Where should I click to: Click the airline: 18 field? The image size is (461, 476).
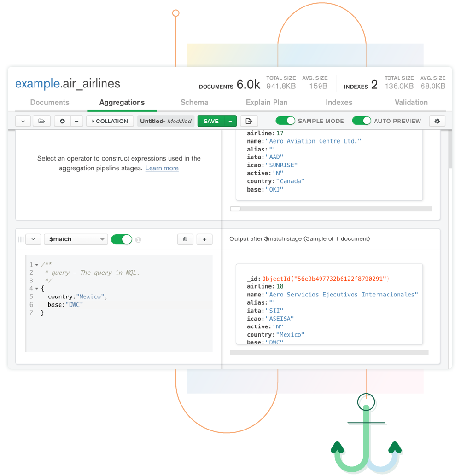pyautogui.click(x=265, y=286)
